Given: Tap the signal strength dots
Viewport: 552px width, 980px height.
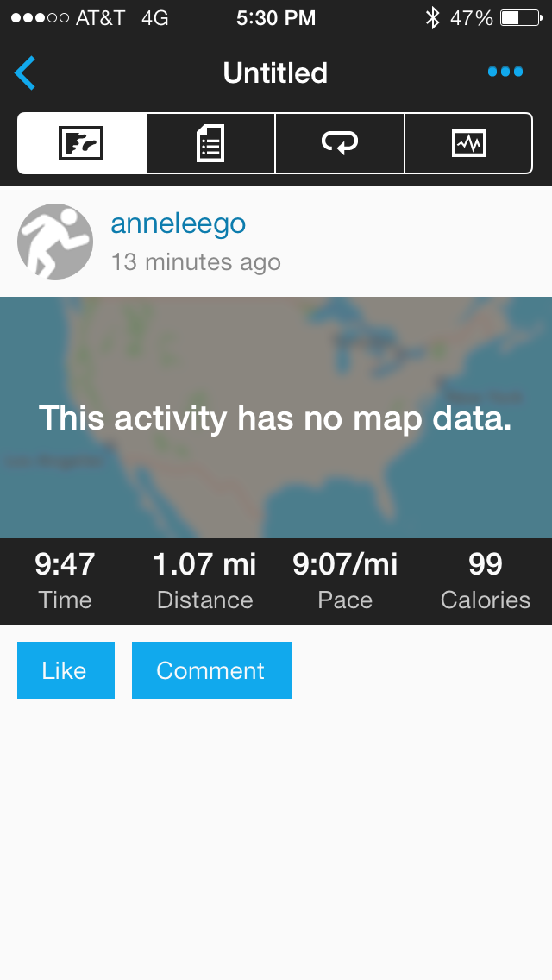Looking at the screenshot, I should (x=40, y=17).
